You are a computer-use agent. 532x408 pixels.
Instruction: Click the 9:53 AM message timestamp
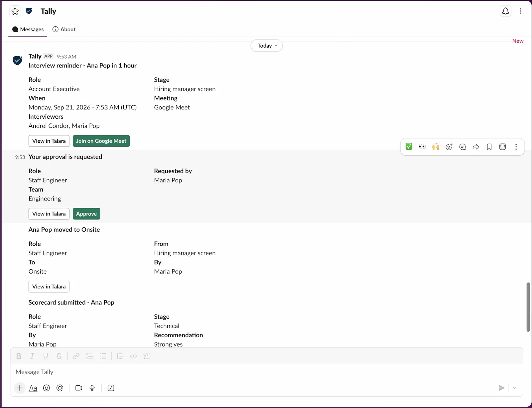point(66,57)
